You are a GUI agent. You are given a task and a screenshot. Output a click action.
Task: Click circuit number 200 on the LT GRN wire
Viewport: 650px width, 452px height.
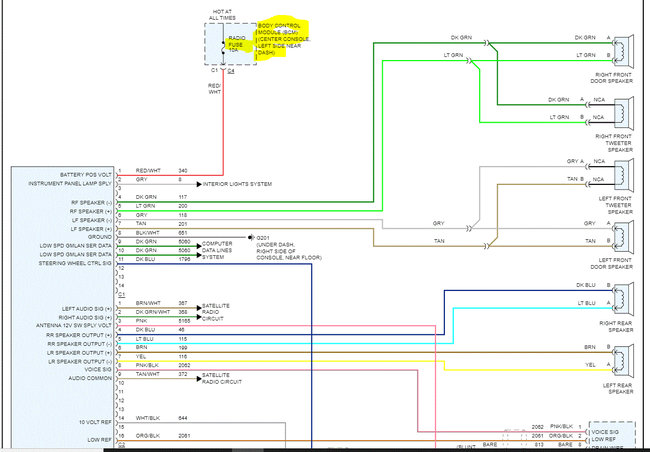(x=183, y=206)
